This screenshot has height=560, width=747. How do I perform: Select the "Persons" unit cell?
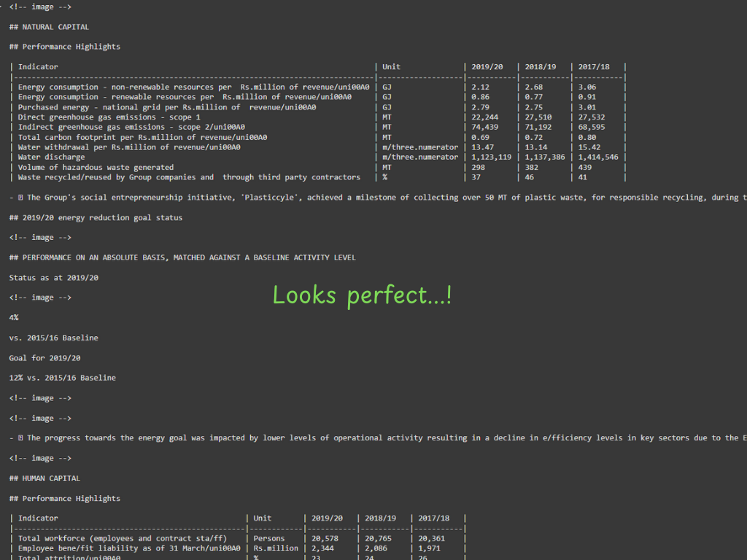pos(268,538)
